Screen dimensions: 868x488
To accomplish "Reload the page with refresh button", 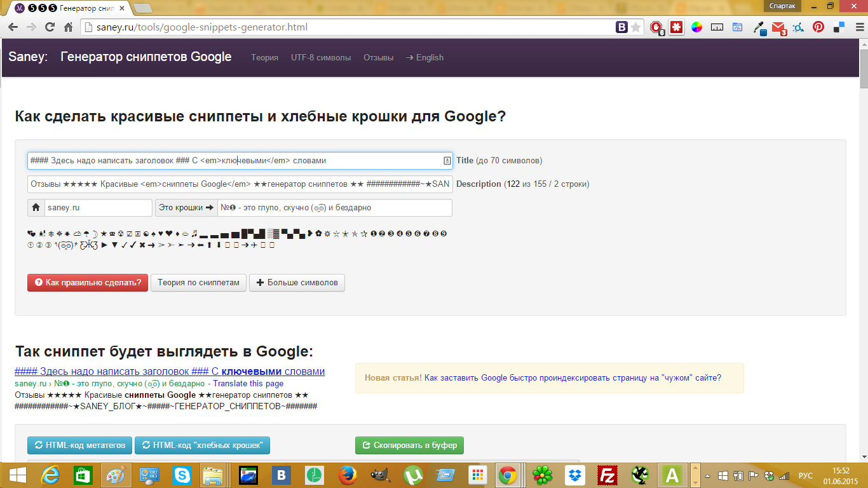I will (x=50, y=27).
